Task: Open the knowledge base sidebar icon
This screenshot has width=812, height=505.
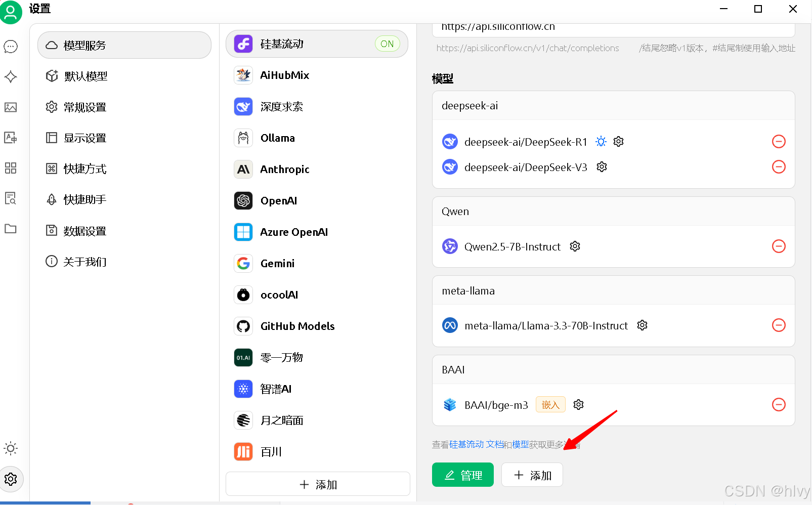Action: 11,198
